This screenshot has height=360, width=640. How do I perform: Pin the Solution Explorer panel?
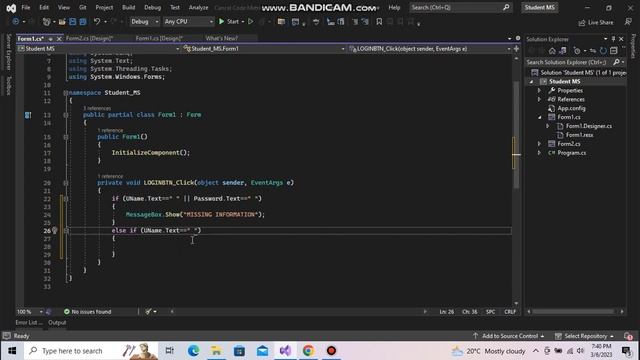[x=613, y=39]
